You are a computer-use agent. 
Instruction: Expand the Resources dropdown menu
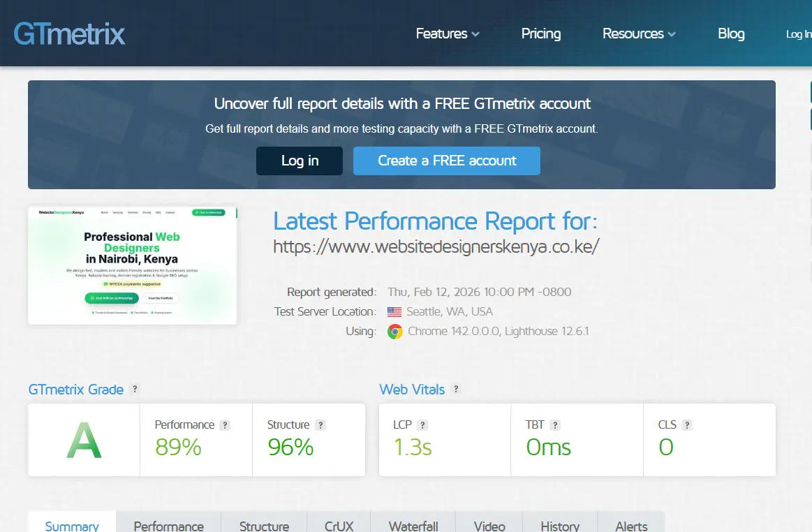(638, 34)
